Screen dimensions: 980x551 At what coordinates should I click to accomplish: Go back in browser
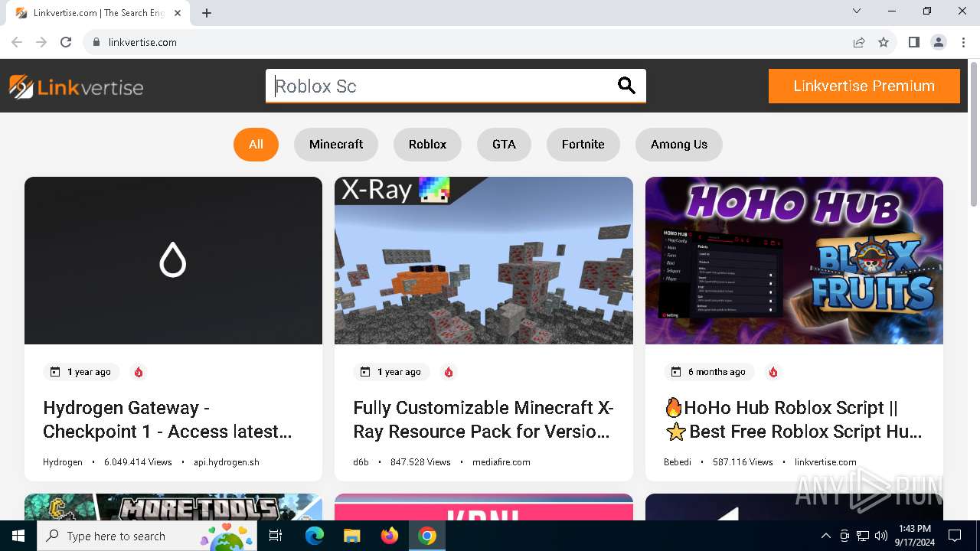tap(17, 42)
